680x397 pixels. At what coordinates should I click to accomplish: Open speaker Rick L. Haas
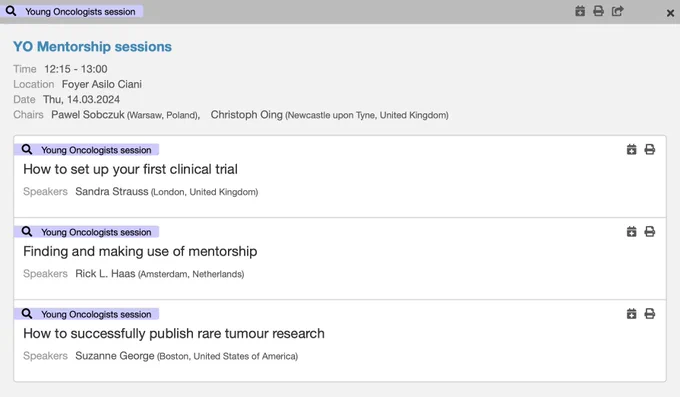point(105,273)
